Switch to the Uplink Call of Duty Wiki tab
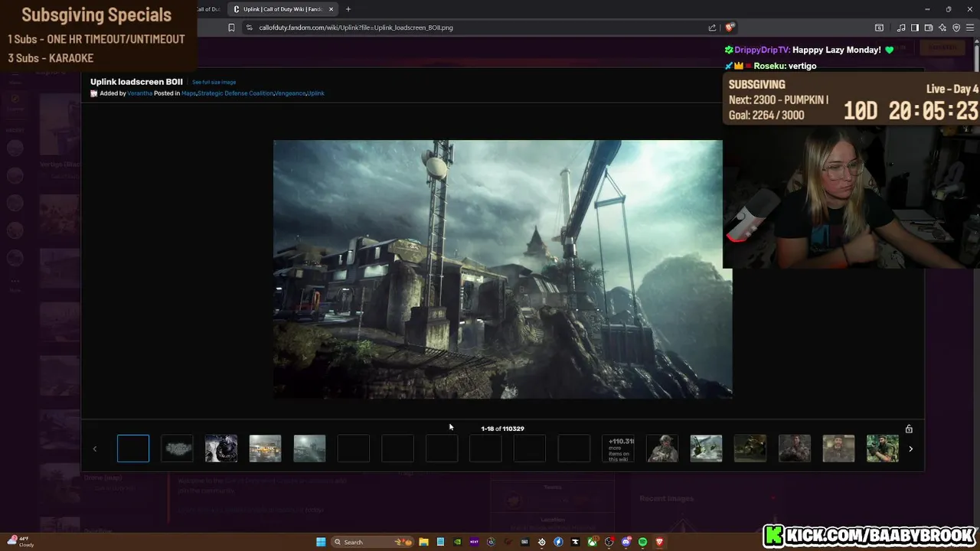Viewport: 980px width, 551px height. [x=283, y=9]
